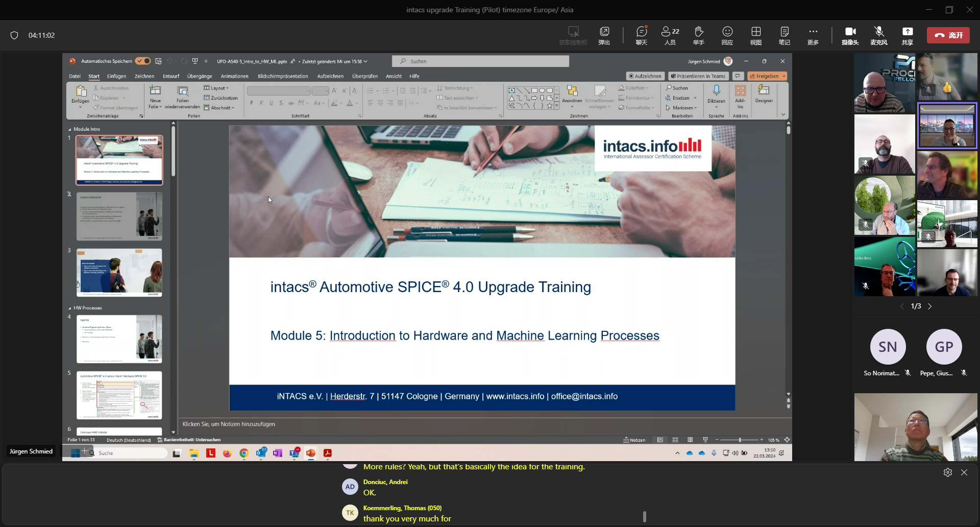Open the Animationen ribbon tab
Screen dimensions: 980x527
coord(234,76)
